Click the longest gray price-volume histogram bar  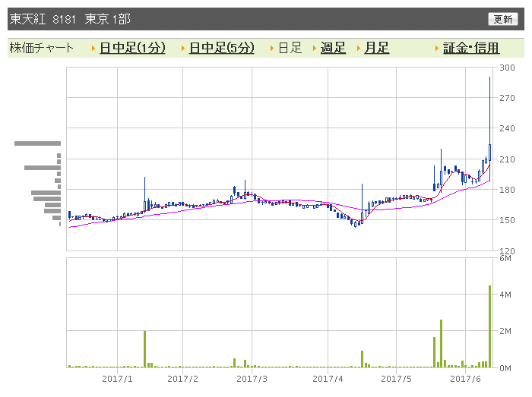tap(38, 143)
